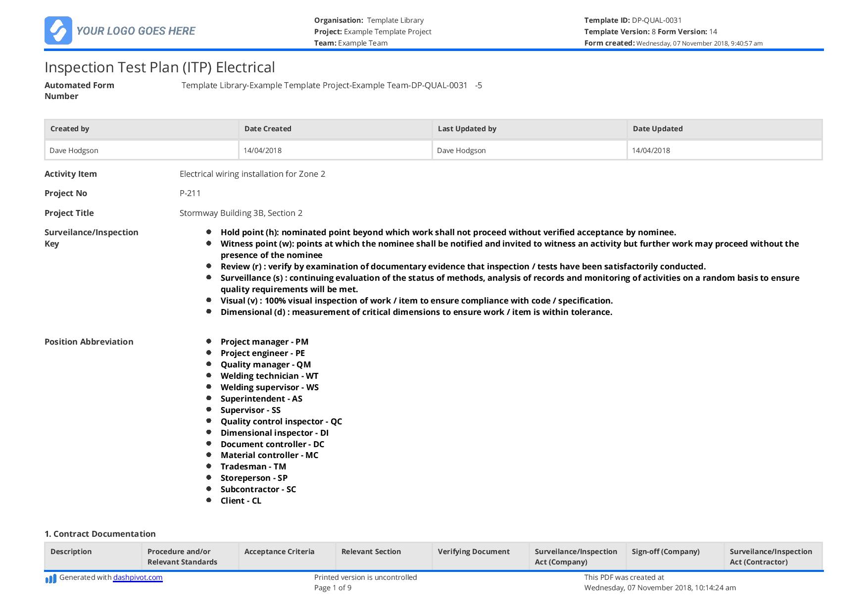
Task: Select the 'Quality manager - QM' list item
Action: tap(265, 364)
